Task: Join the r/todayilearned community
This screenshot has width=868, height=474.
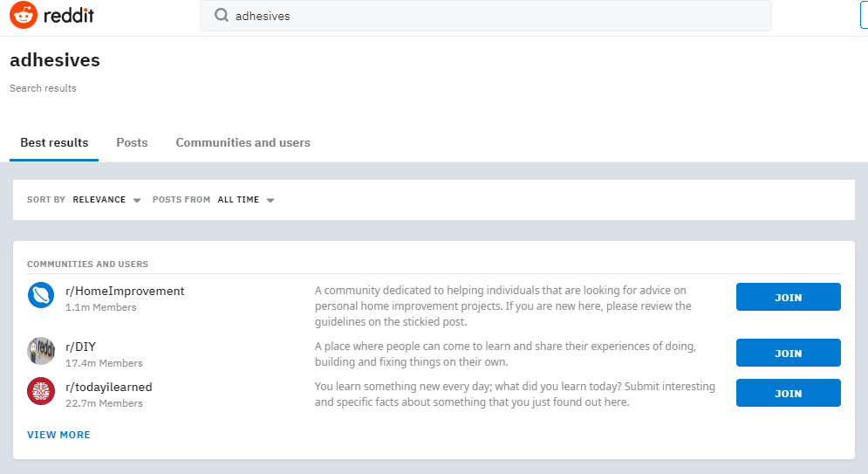Action: click(789, 393)
